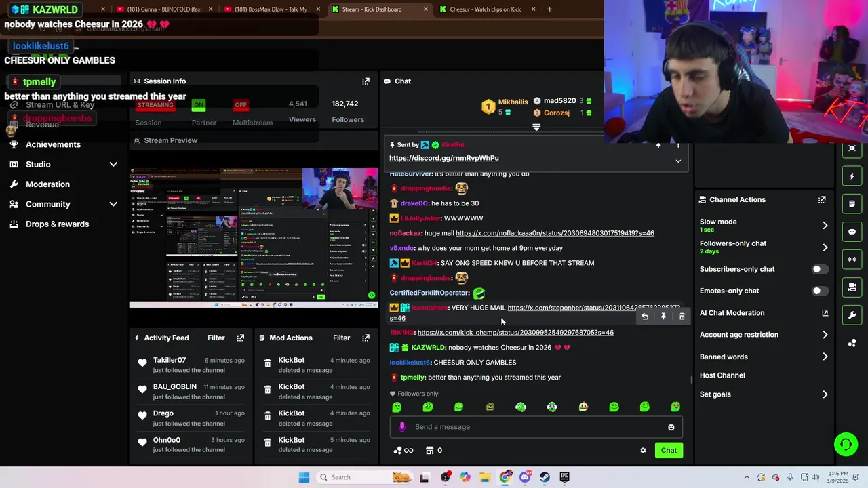Click the Stream Preview thumbnail
868x488 pixels.
coord(254,238)
